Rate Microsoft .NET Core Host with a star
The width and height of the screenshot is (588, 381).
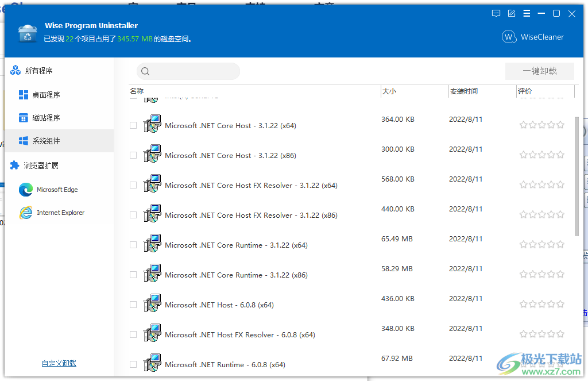(x=523, y=124)
